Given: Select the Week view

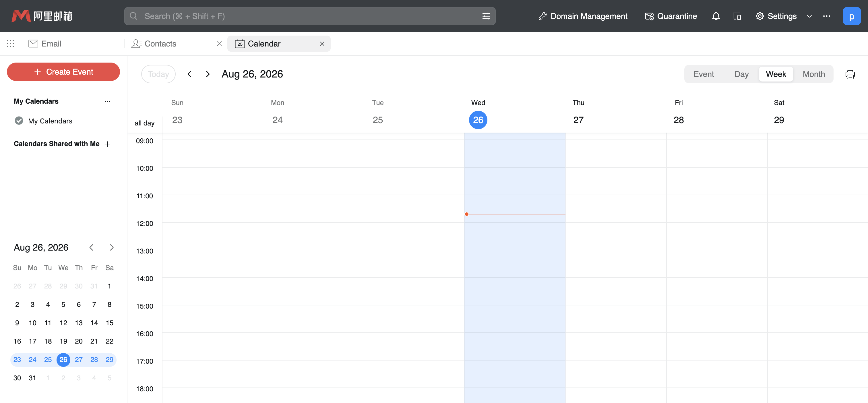Looking at the screenshot, I should [776, 74].
